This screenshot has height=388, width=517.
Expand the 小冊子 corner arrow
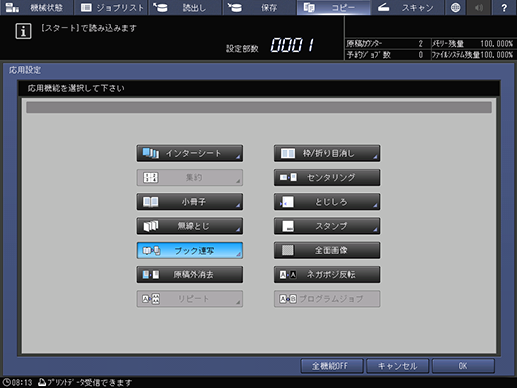pos(238,206)
